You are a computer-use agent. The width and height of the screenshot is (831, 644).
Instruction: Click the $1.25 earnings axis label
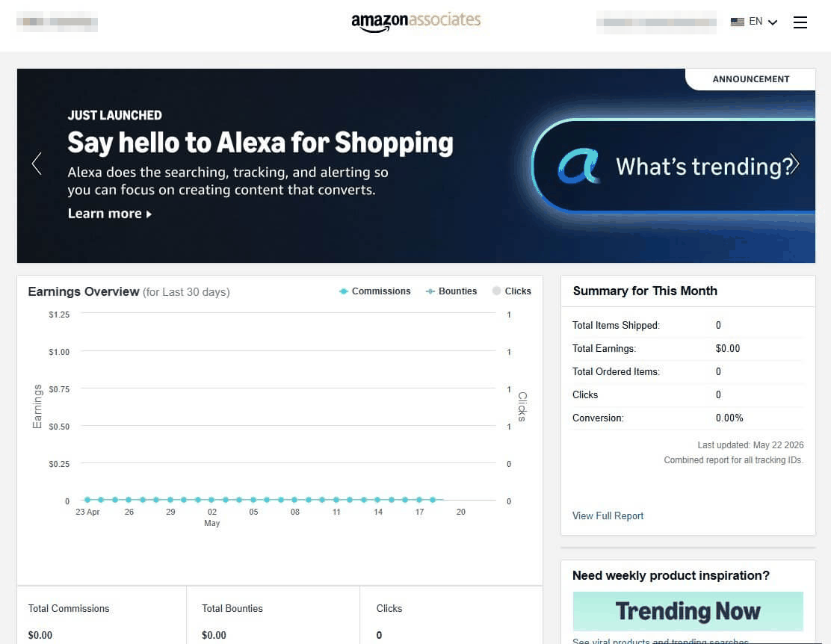pyautogui.click(x=59, y=315)
